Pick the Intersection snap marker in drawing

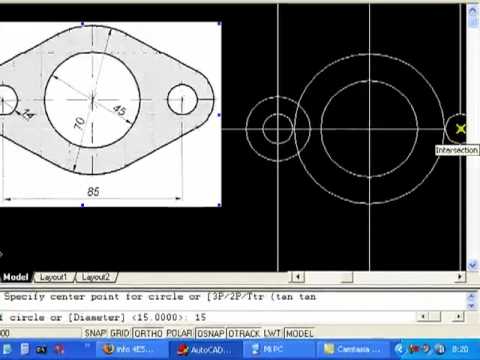(x=461, y=129)
